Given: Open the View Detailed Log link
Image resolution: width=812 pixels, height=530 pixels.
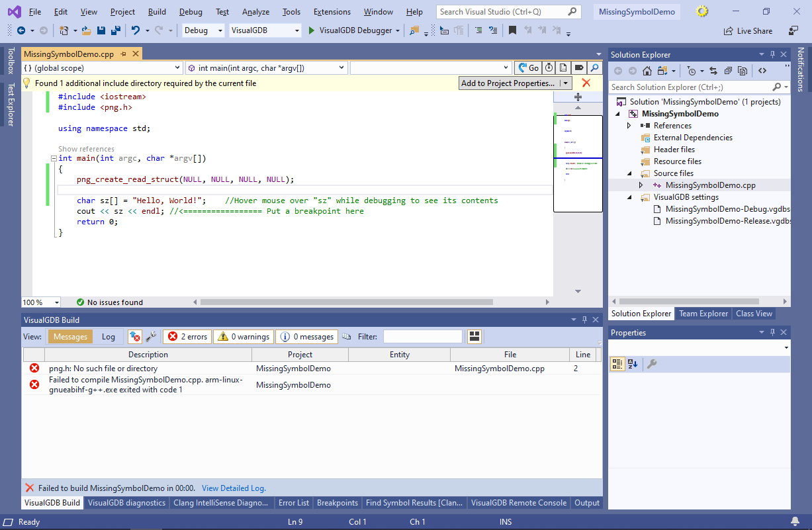Looking at the screenshot, I should tap(234, 488).
